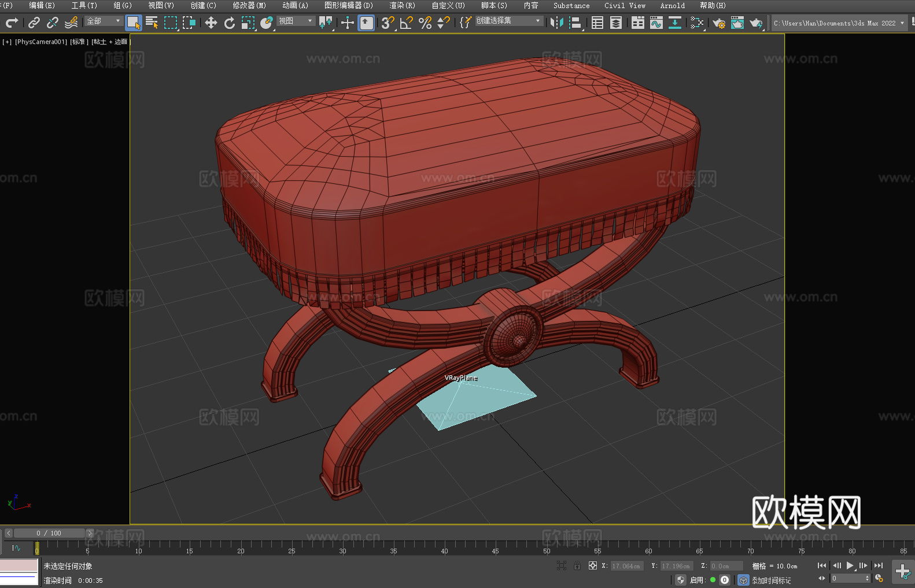Activate the Select and Rotate tool
Image resolution: width=915 pixels, height=588 pixels.
tap(230, 23)
